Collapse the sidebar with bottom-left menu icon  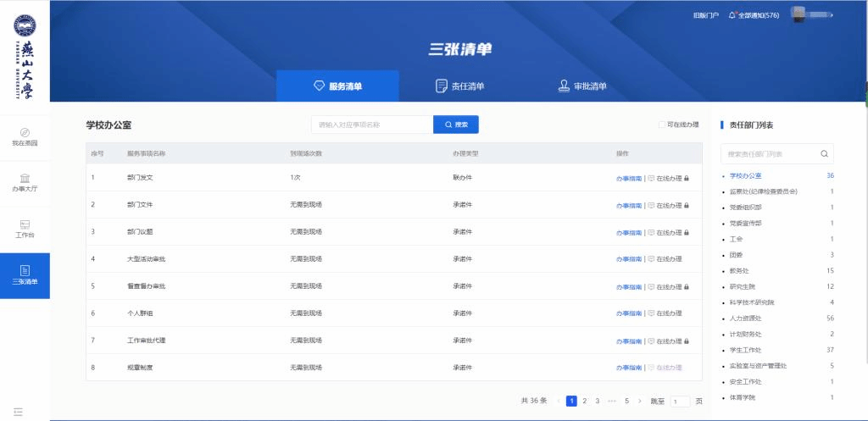18,412
